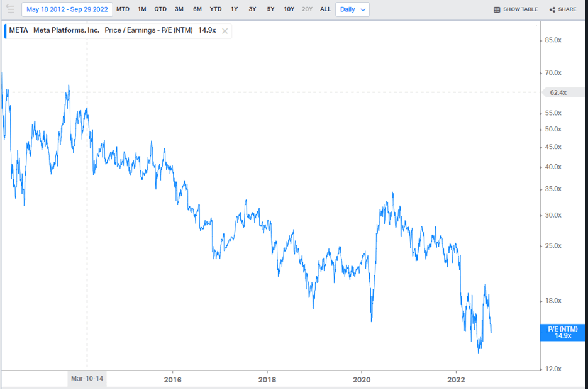The image size is (588, 390).
Task: Select the 1Y time range
Action: tap(234, 9)
